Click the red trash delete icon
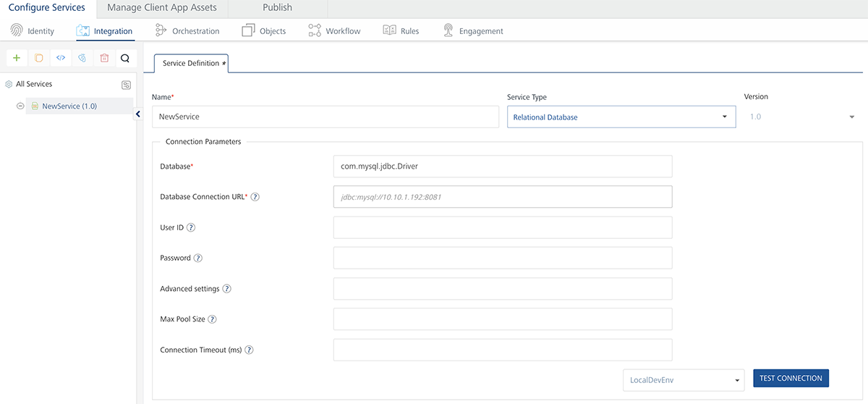Image resolution: width=868 pixels, height=404 pixels. 103,58
